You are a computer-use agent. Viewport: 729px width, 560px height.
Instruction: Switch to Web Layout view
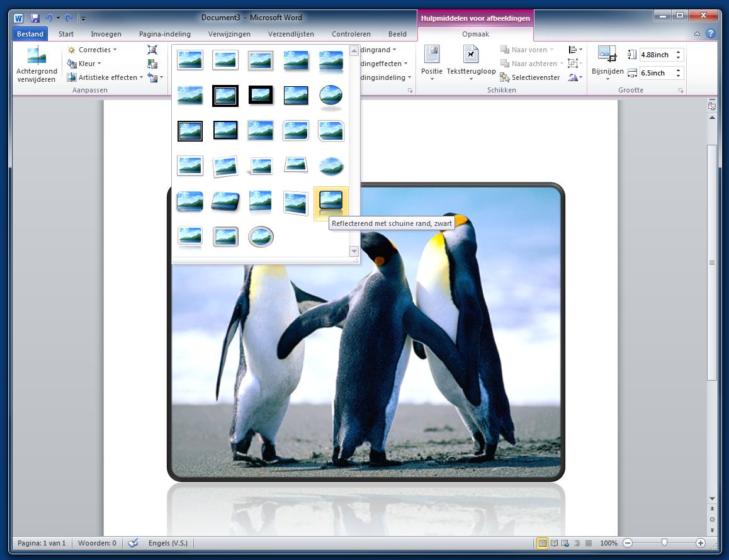coord(565,543)
